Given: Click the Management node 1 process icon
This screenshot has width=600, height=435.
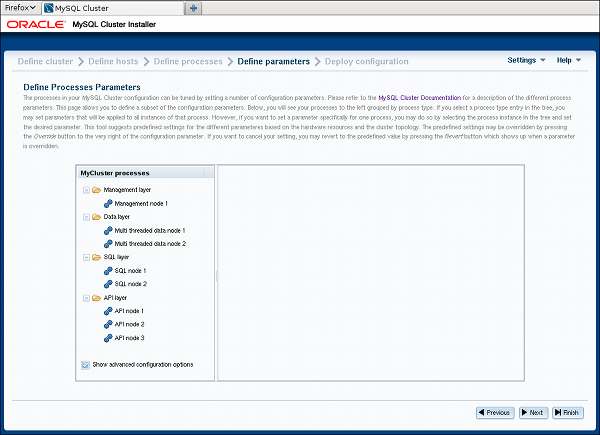Looking at the screenshot, I should coord(107,203).
